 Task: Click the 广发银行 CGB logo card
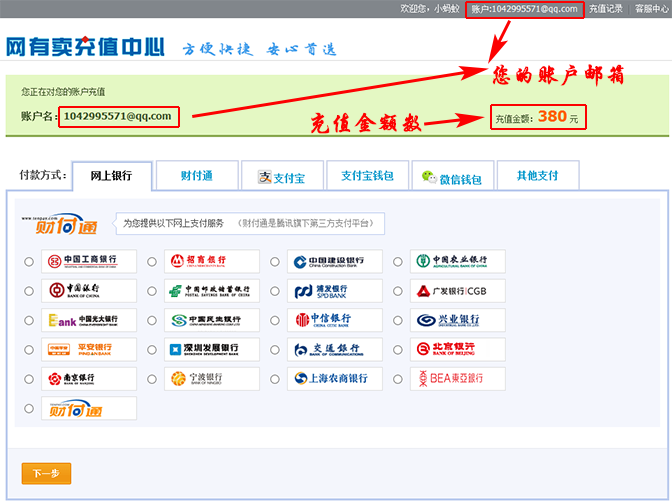pos(458,291)
